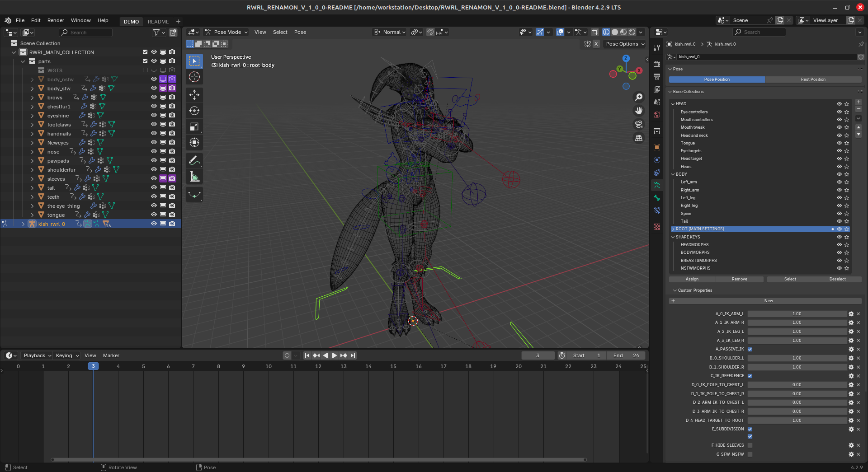Expand ROOT (MAIN SETTINGS) bone collection

tap(673, 229)
